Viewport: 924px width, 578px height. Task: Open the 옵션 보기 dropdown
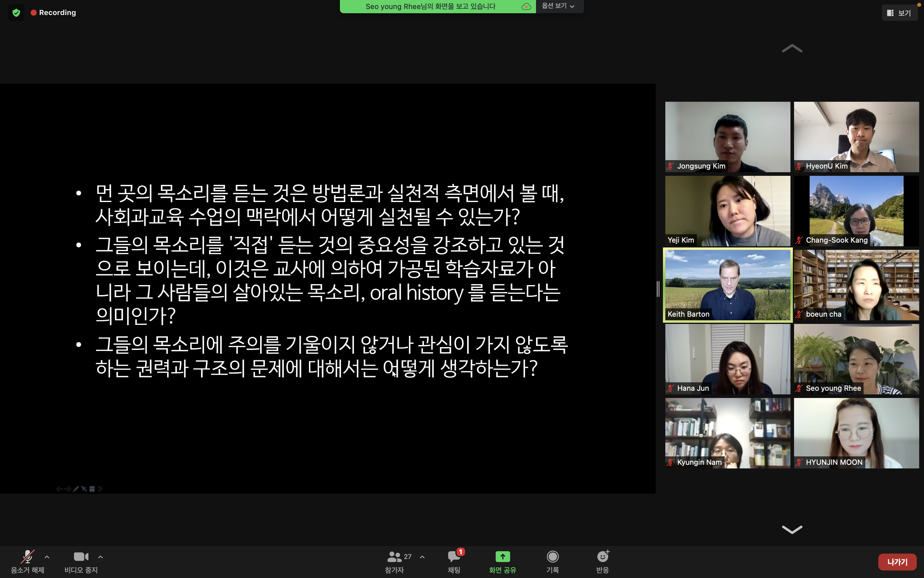click(x=558, y=6)
